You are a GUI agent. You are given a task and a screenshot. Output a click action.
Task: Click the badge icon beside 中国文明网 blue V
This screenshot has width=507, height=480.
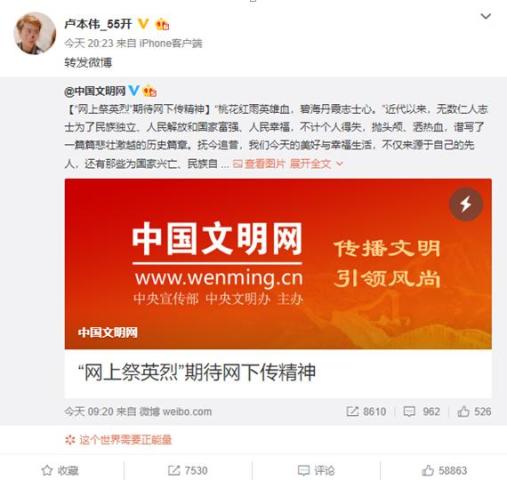[x=150, y=91]
